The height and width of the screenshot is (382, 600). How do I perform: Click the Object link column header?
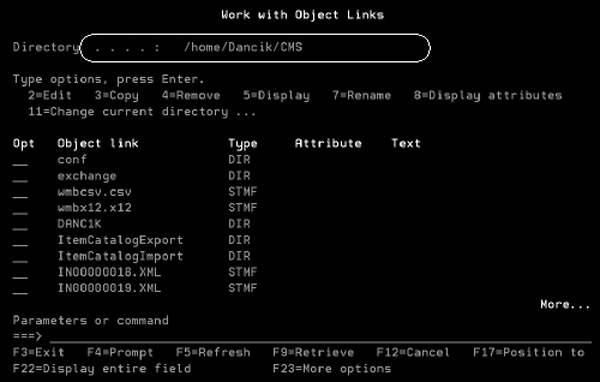pos(98,144)
